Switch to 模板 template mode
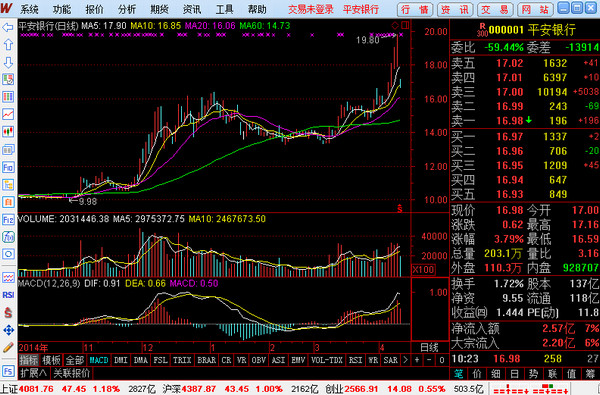Screen dimensions: 600x395 [51, 360]
